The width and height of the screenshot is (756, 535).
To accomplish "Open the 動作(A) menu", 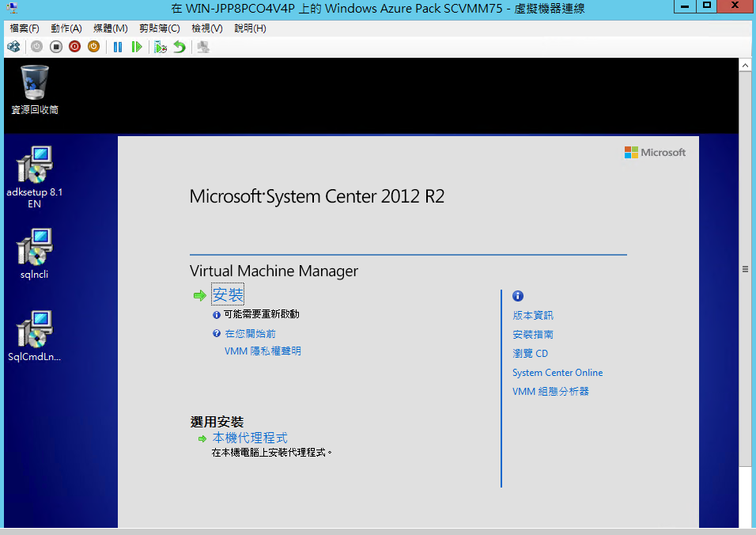I will point(66,28).
